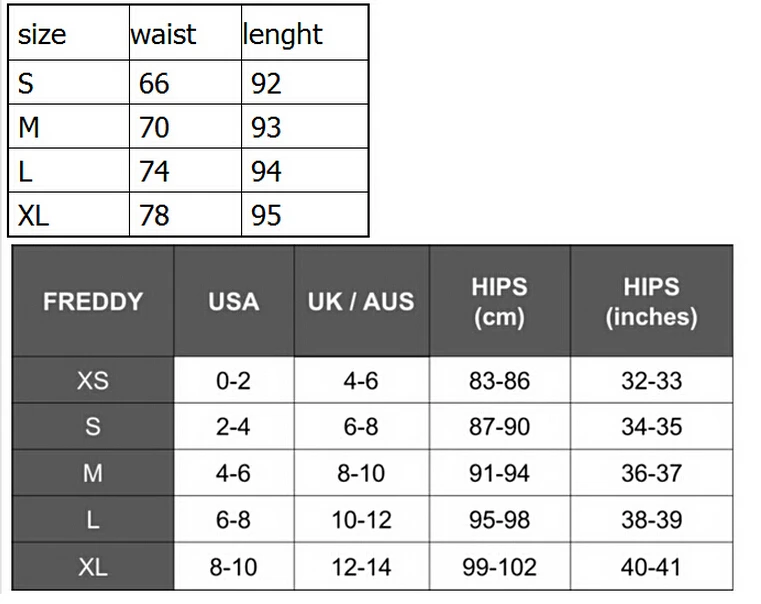Screen dimensions: 761x604
Task: Select the XS row label in Freddy table
Action: pyautogui.click(x=93, y=380)
